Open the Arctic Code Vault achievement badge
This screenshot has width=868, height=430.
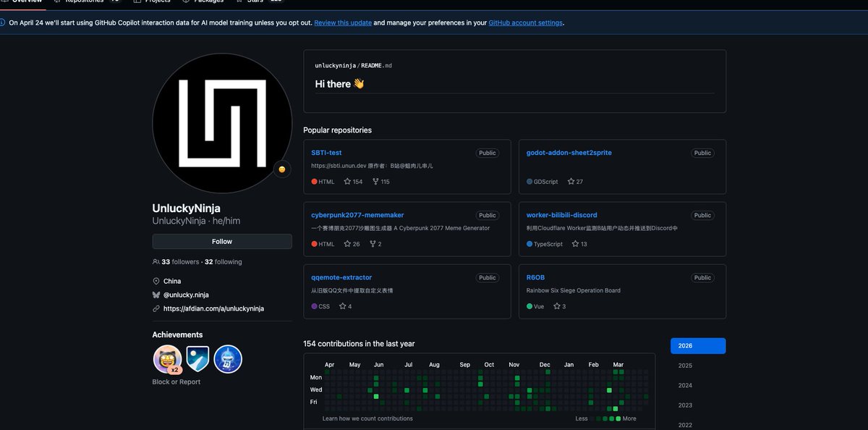point(197,359)
